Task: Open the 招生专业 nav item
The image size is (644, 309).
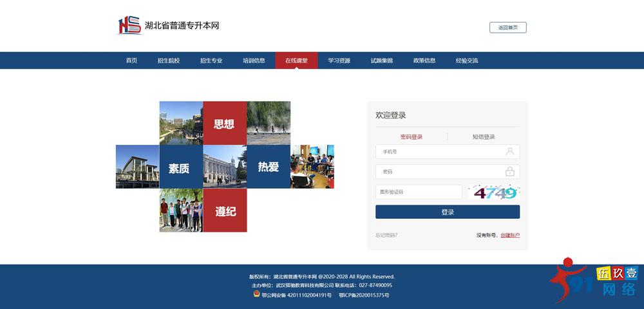Action: (x=211, y=61)
